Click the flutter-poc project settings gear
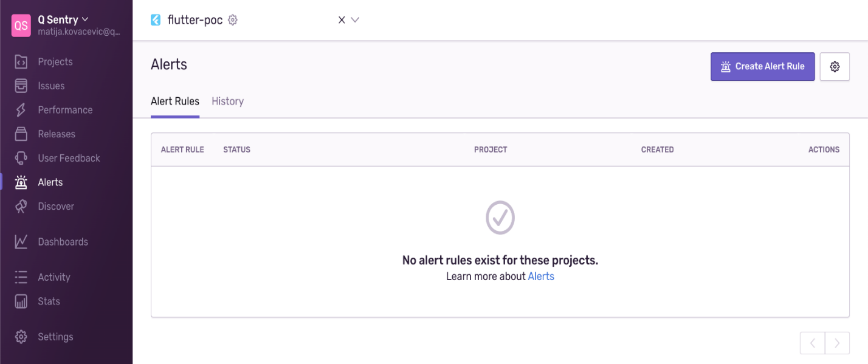Image resolution: width=868 pixels, height=364 pixels. pyautogui.click(x=232, y=20)
